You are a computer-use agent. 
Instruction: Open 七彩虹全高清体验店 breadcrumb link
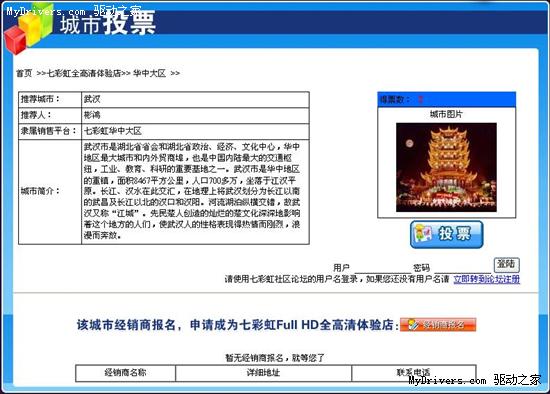pyautogui.click(x=84, y=73)
